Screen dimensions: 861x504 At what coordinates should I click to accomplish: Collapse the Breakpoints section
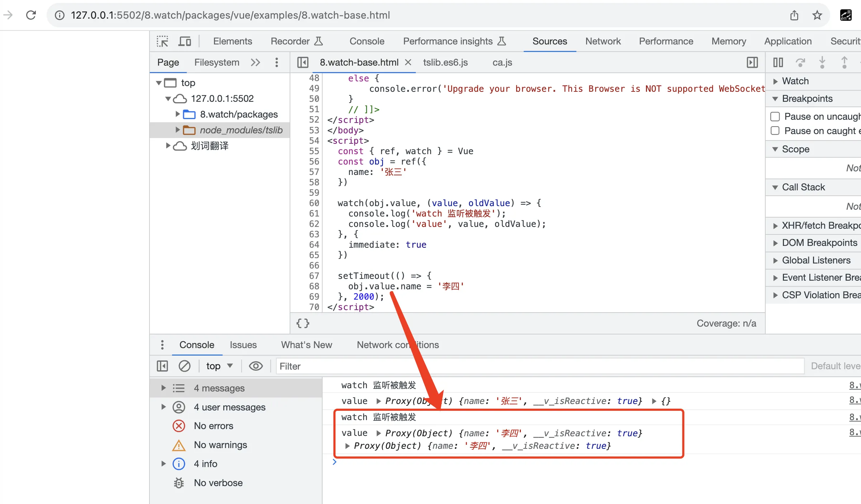click(775, 99)
